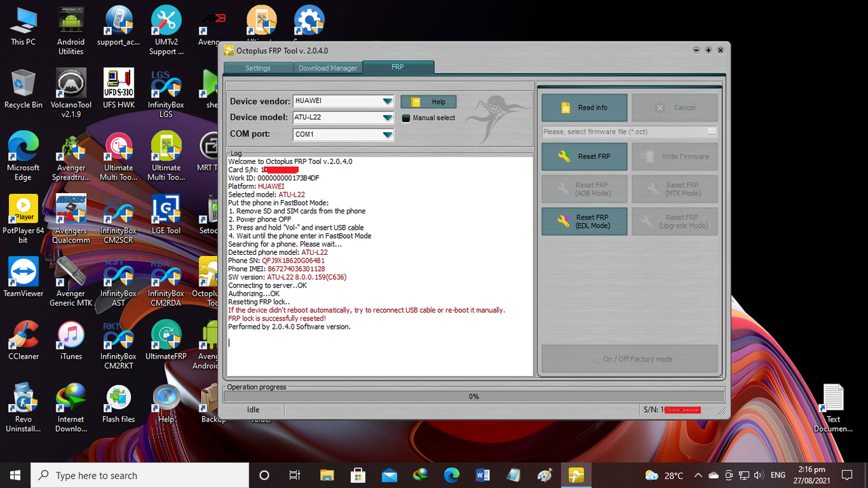Open the UltimateFRP desktop shortcut

pos(166,340)
